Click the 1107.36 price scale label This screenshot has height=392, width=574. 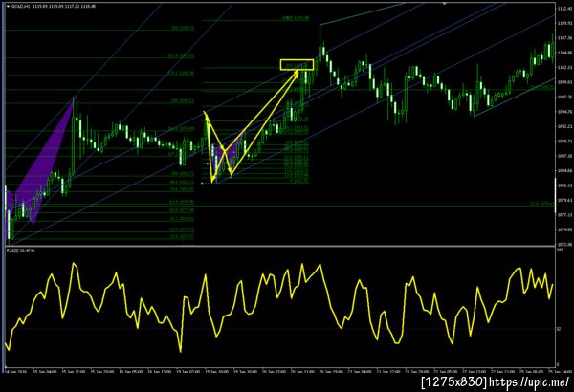click(x=564, y=37)
